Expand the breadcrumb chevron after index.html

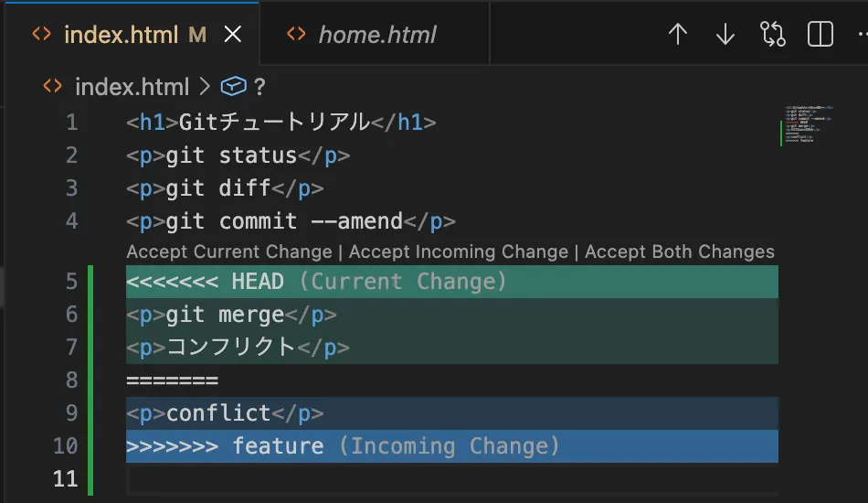[204, 87]
